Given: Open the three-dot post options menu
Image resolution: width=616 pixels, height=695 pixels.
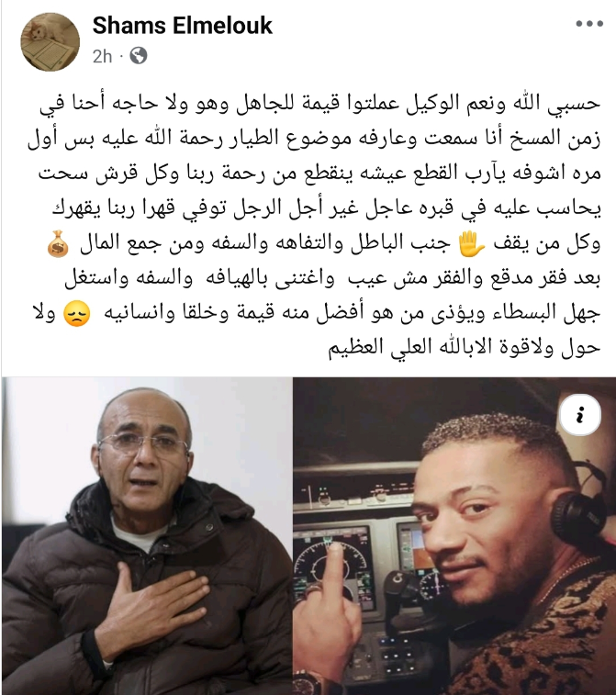Looking at the screenshot, I should pos(589,24).
